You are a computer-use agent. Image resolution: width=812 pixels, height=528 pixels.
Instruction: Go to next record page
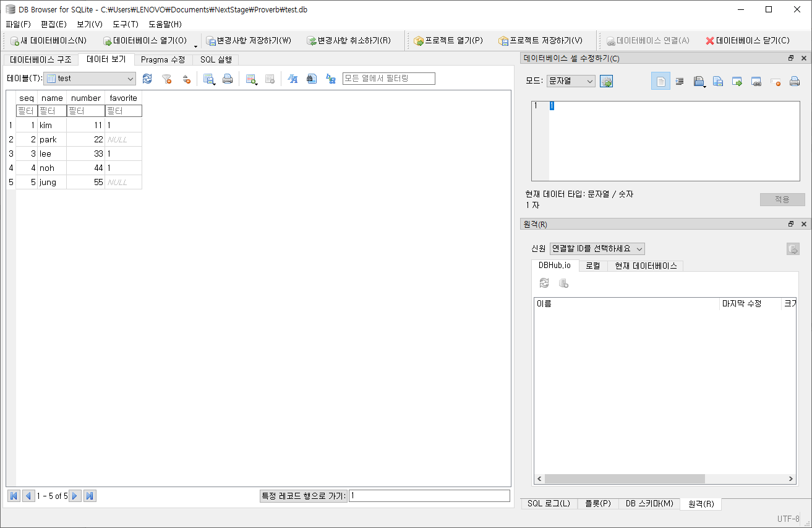point(75,496)
